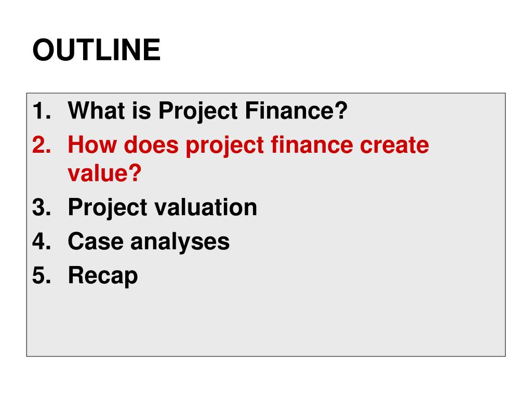Click the word 'create' in red text
This screenshot has height=399, width=532.
click(x=394, y=145)
